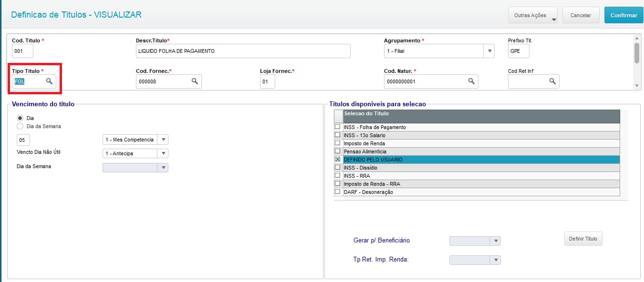Check DARF - Desoneração checkbox
The width and height of the screenshot is (644, 282).
tap(338, 192)
